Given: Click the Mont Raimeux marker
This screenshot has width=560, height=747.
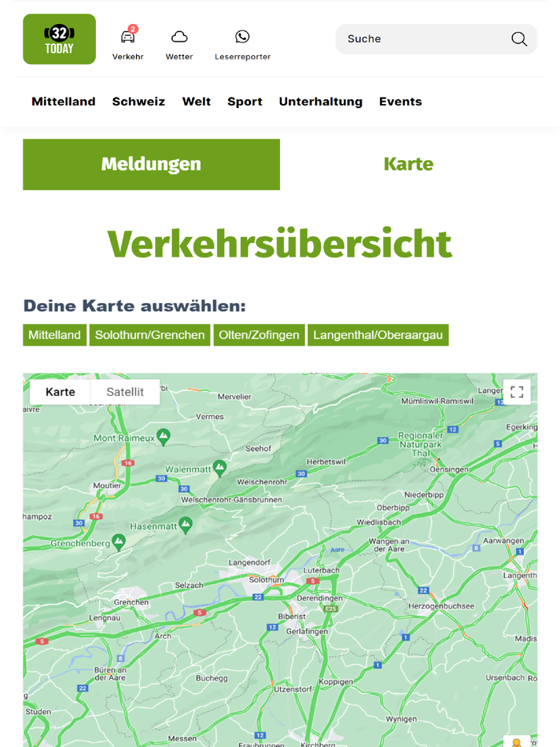Looking at the screenshot, I should pos(163,437).
